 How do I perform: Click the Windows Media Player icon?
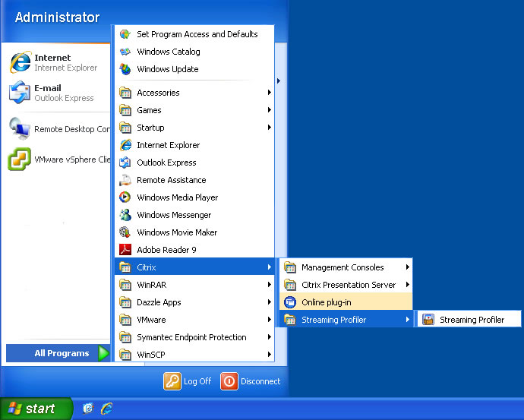pyautogui.click(x=125, y=197)
